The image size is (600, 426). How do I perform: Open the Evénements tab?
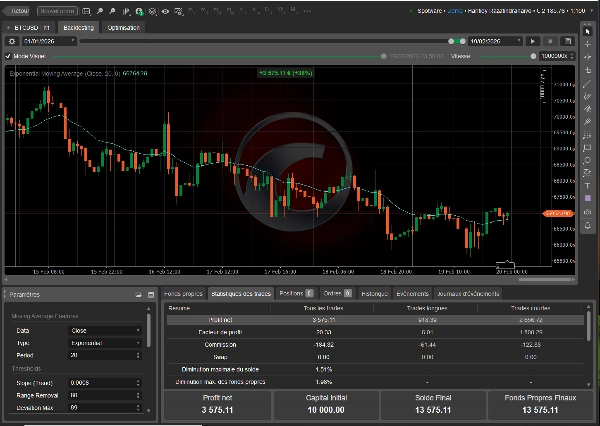coord(413,294)
